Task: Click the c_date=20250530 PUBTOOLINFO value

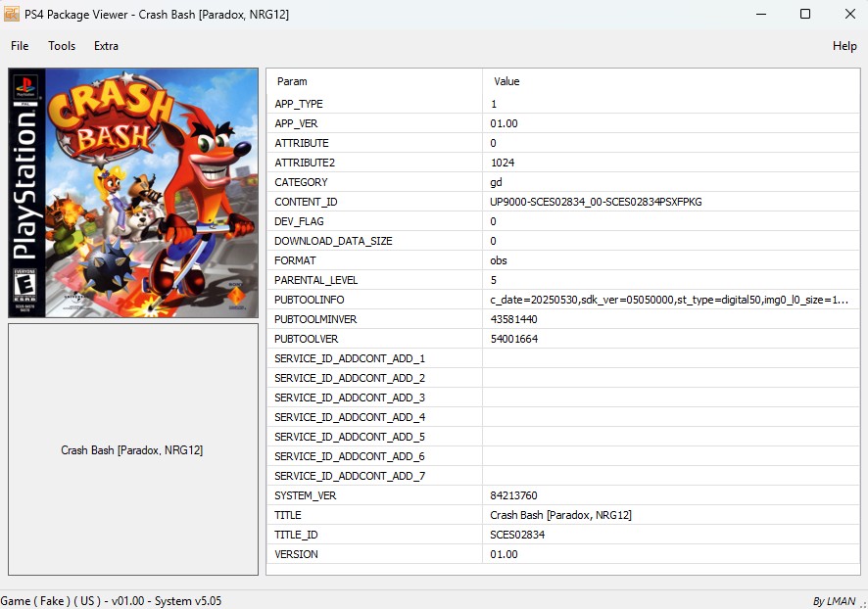Action: pos(669,300)
